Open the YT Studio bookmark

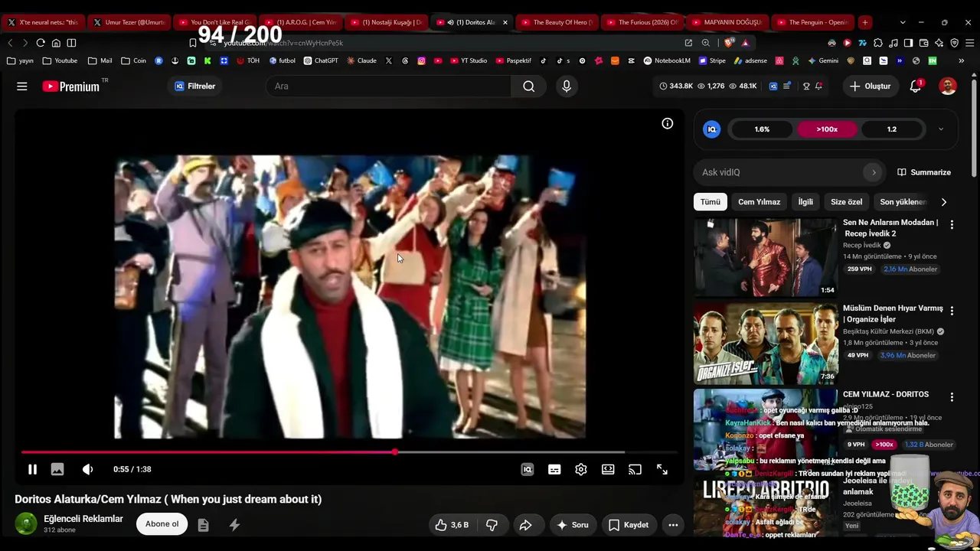(469, 60)
